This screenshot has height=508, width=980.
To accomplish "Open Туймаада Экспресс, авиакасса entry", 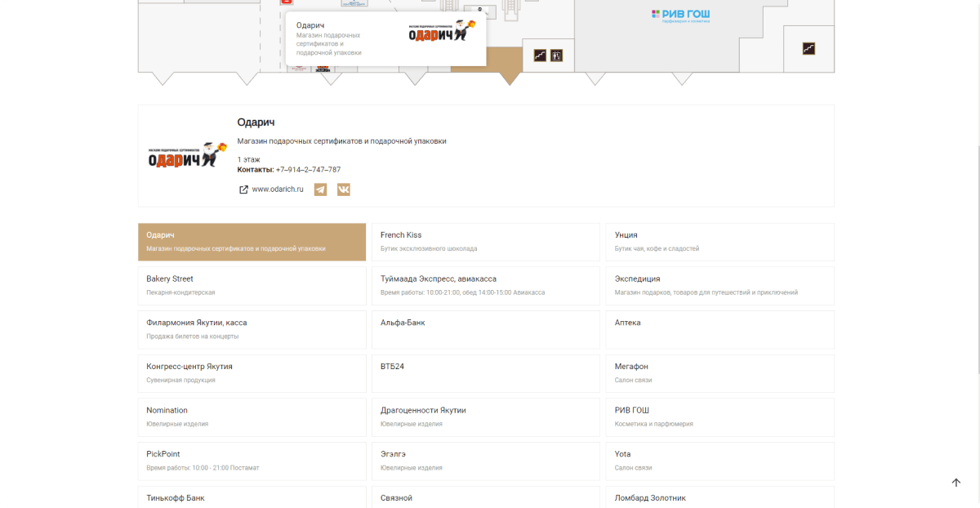I will point(486,286).
